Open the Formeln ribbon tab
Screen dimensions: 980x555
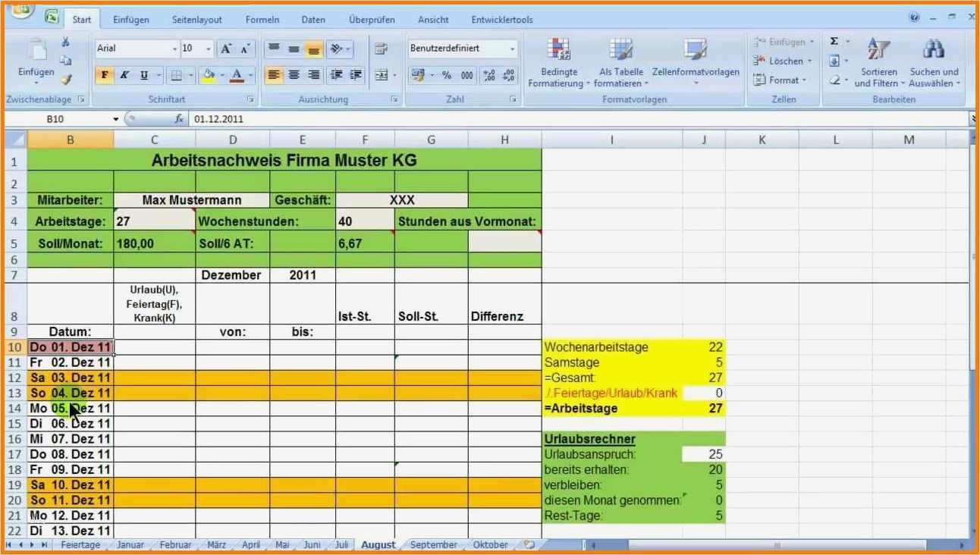click(x=262, y=20)
